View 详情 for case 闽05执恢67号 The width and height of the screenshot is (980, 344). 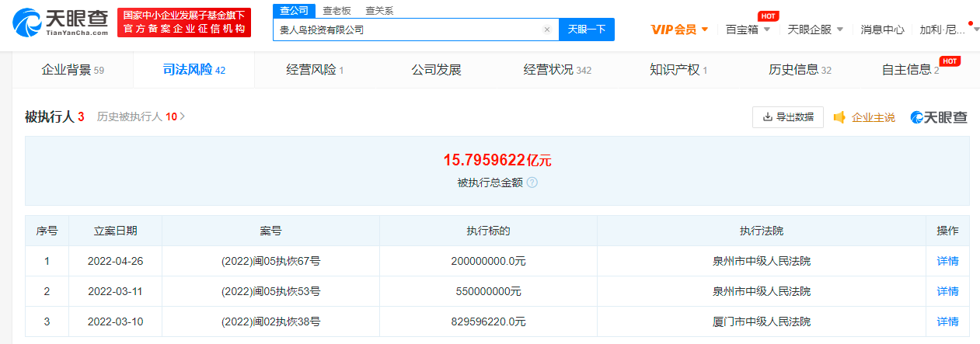pyautogui.click(x=947, y=261)
